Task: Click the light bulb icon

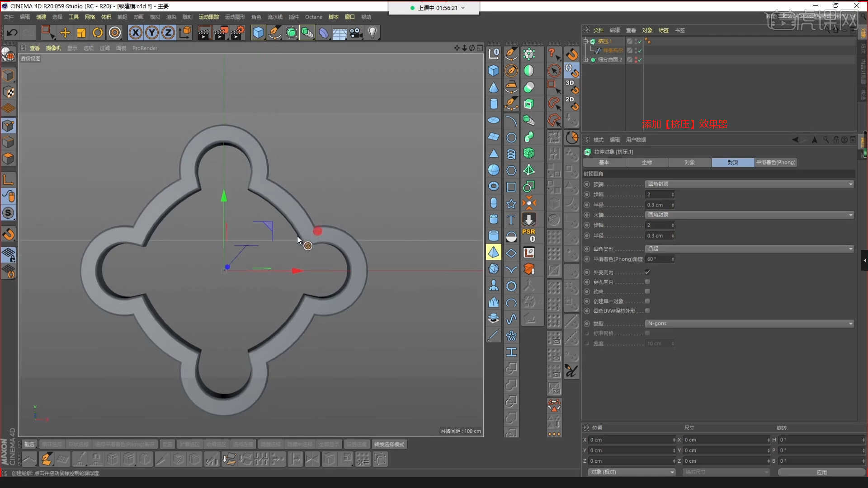Action: [x=373, y=33]
